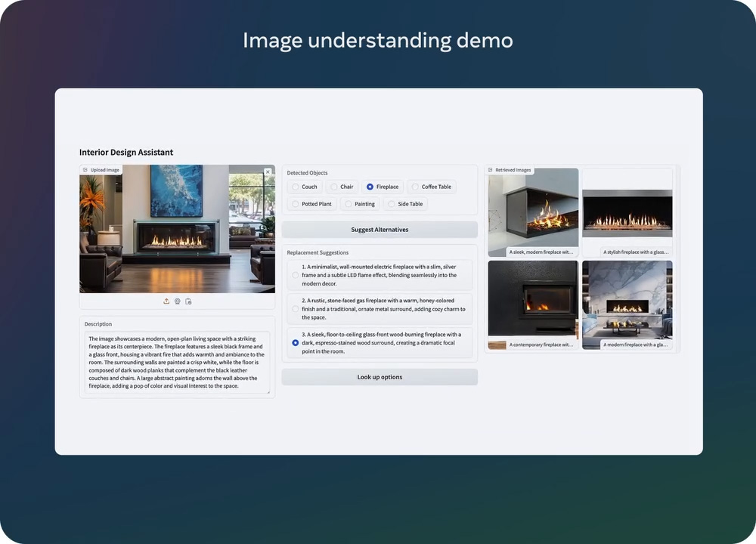Click inside the Description text box
This screenshot has height=544, width=756.
tap(177, 363)
